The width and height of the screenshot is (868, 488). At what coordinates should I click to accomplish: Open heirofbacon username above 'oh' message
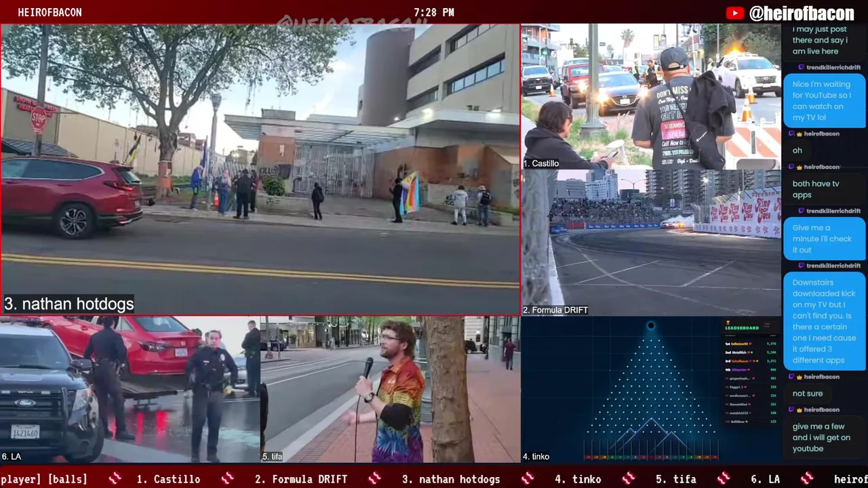click(x=821, y=134)
